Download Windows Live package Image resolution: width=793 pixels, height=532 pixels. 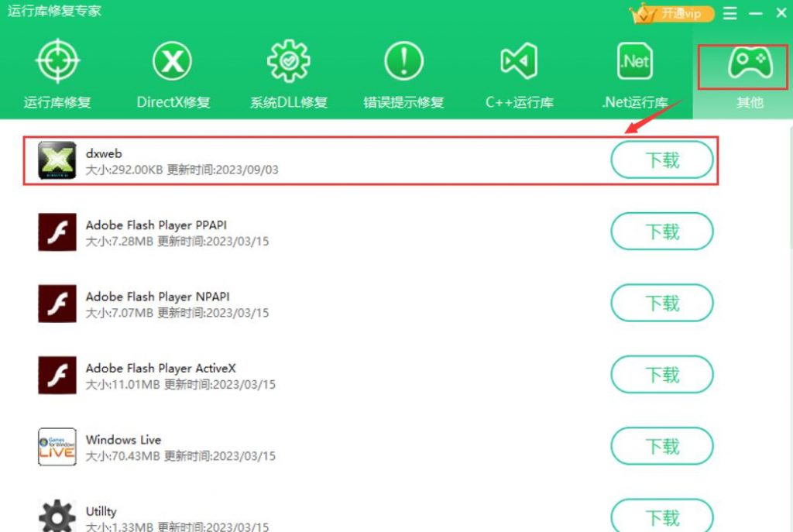click(662, 447)
